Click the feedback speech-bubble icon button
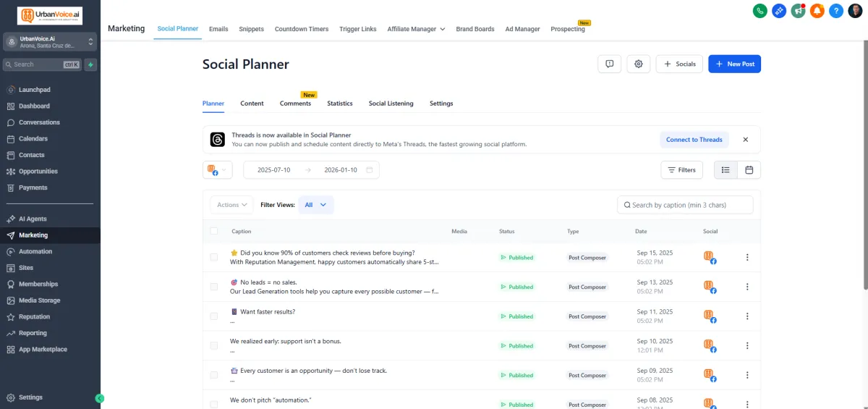 click(610, 64)
